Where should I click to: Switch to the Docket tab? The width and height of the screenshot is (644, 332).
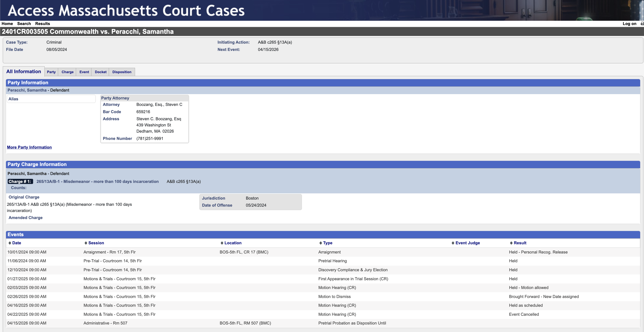(100, 72)
